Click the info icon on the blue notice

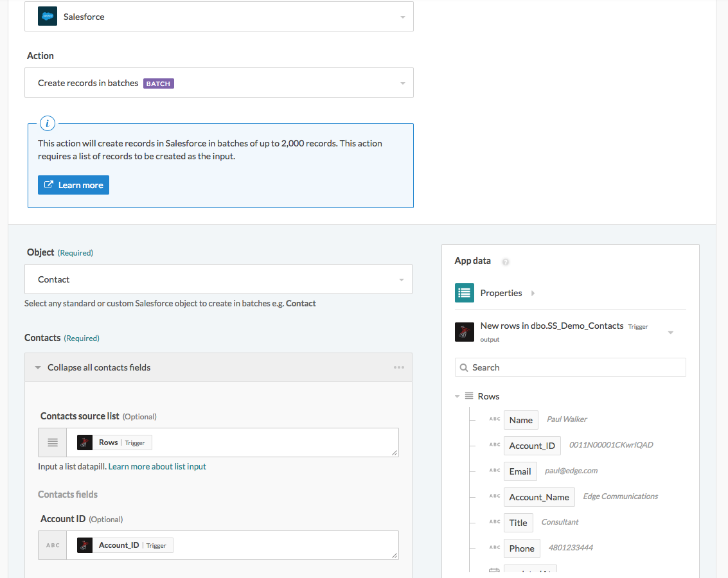[x=47, y=123]
